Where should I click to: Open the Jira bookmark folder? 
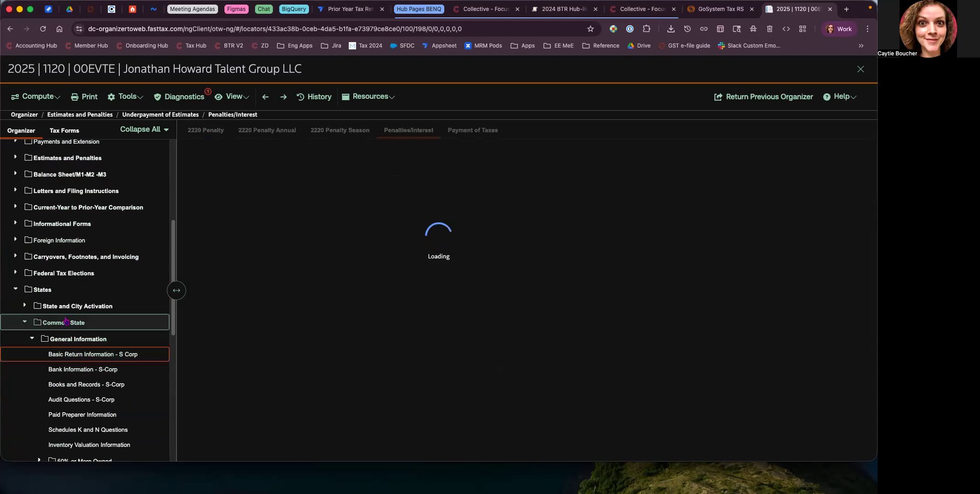(x=331, y=46)
